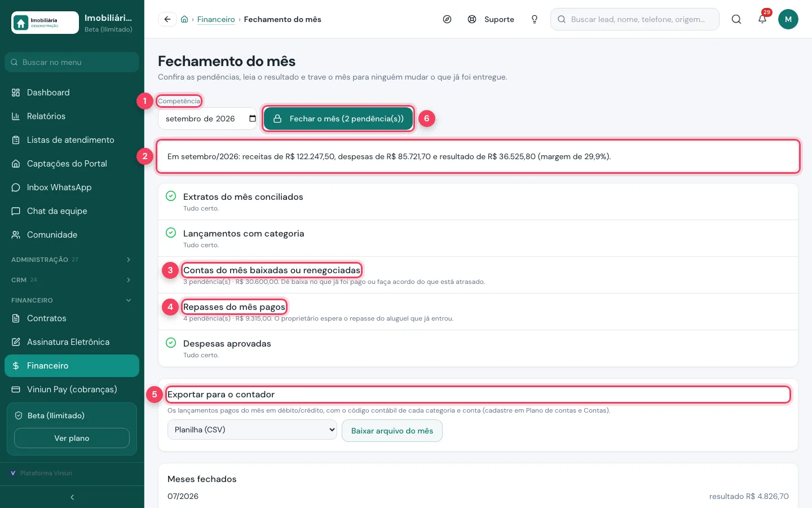The height and width of the screenshot is (508, 812).
Task: Collapse the sidebar with bottom chevron
Action: pos(72,497)
